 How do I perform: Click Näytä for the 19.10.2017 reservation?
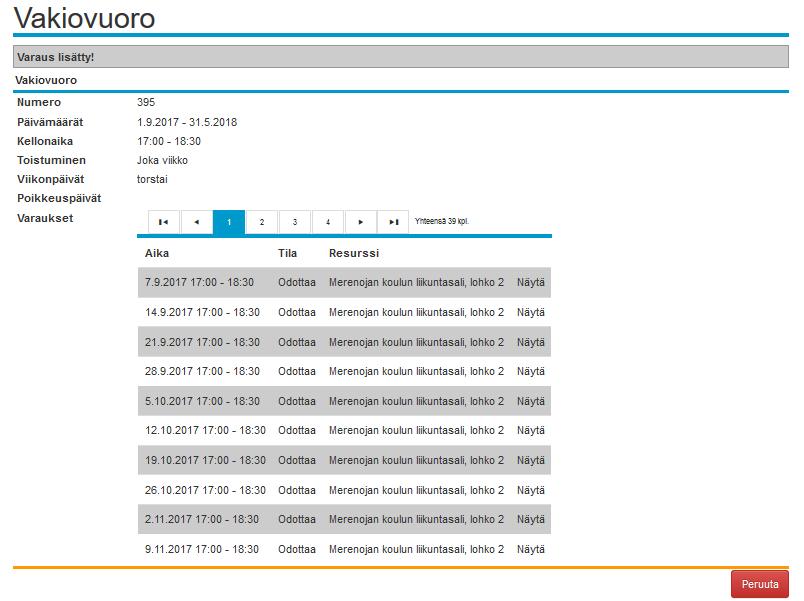click(x=531, y=460)
